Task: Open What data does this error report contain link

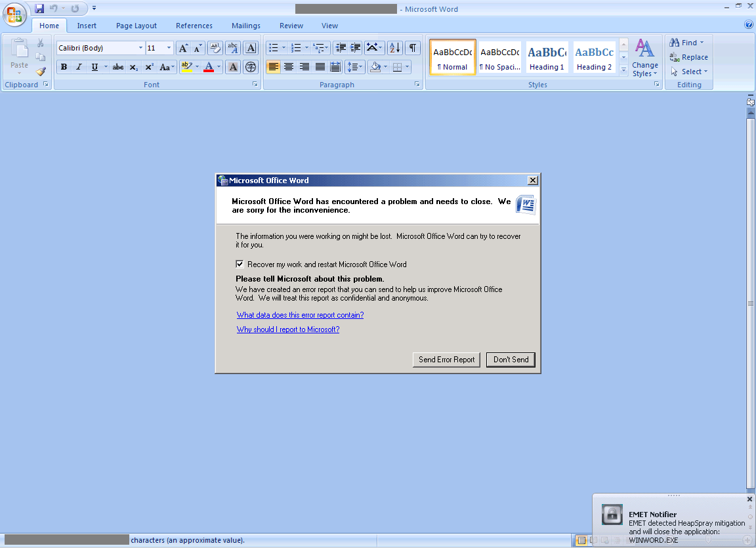Action: [300, 315]
